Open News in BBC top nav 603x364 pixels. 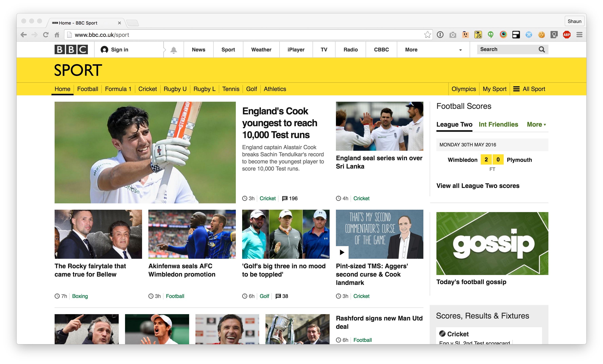tap(198, 50)
